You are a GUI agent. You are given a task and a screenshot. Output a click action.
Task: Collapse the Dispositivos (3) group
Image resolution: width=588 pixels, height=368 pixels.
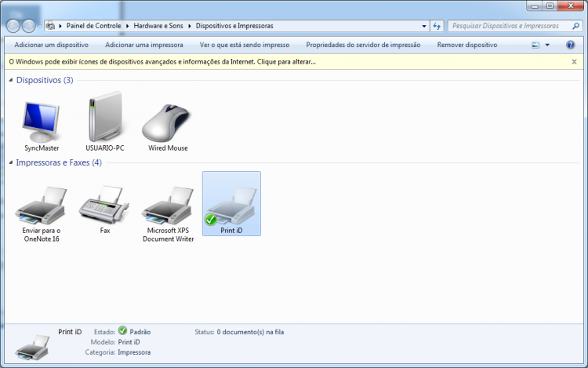coord(10,80)
